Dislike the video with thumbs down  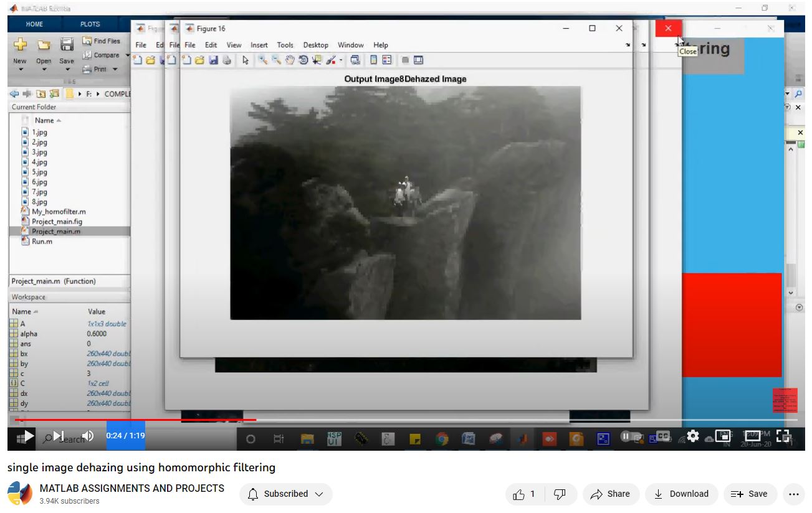(x=560, y=494)
